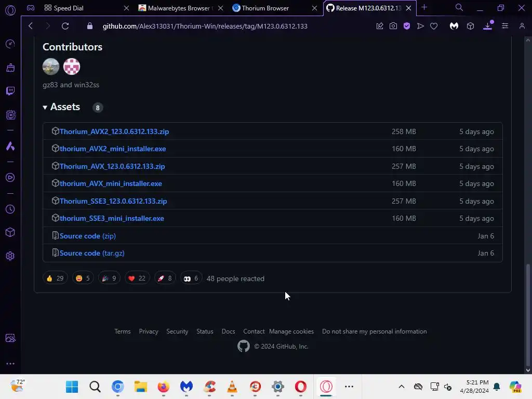532x399 pixels.
Task: Toggle the heart reaction with 22
Action: point(137,278)
